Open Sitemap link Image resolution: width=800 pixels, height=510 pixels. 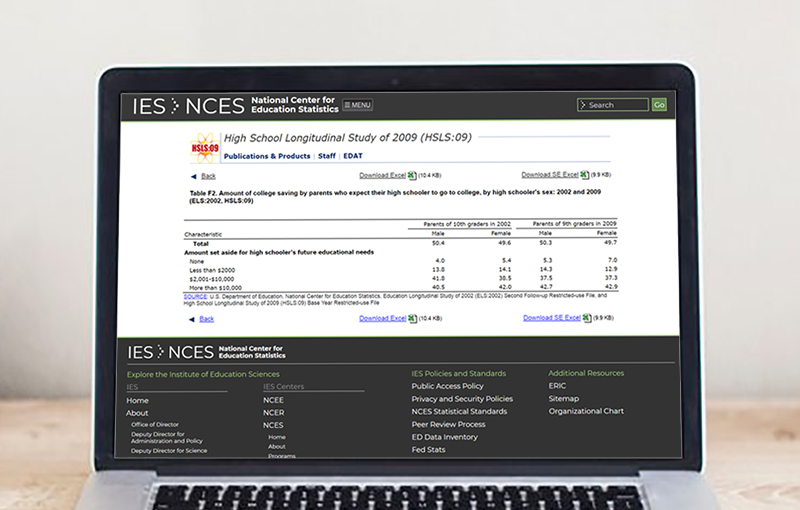pyautogui.click(x=564, y=398)
